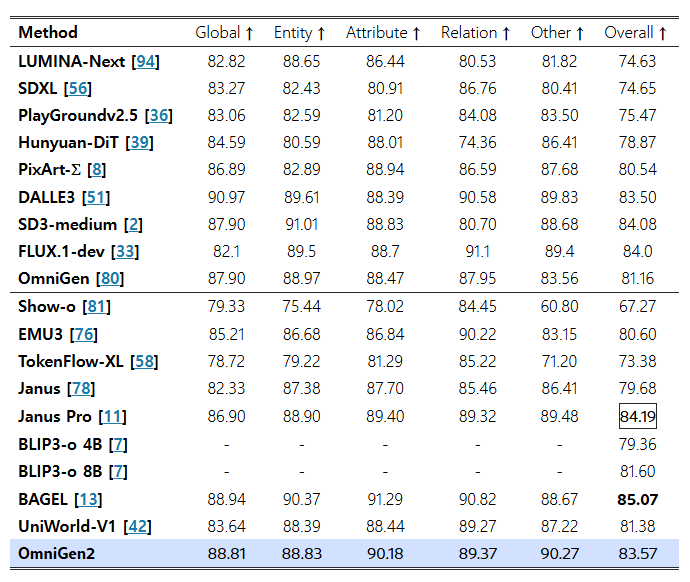Open citation link 94 beside LUMINA-Next

pyautogui.click(x=146, y=62)
